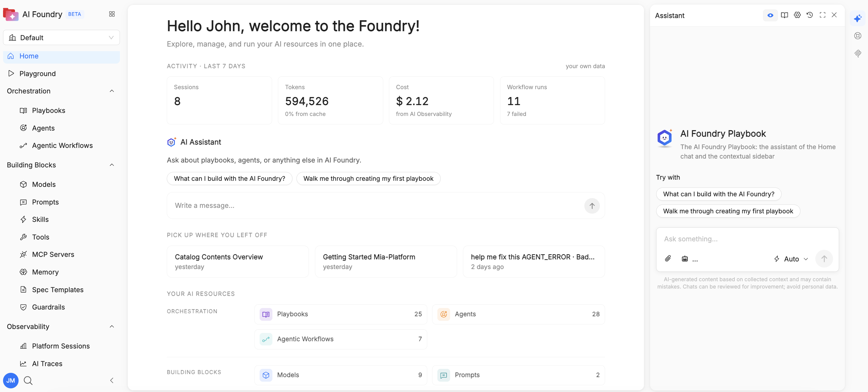
Task: Open Catalog Contents Overview recent chat
Action: [238, 261]
